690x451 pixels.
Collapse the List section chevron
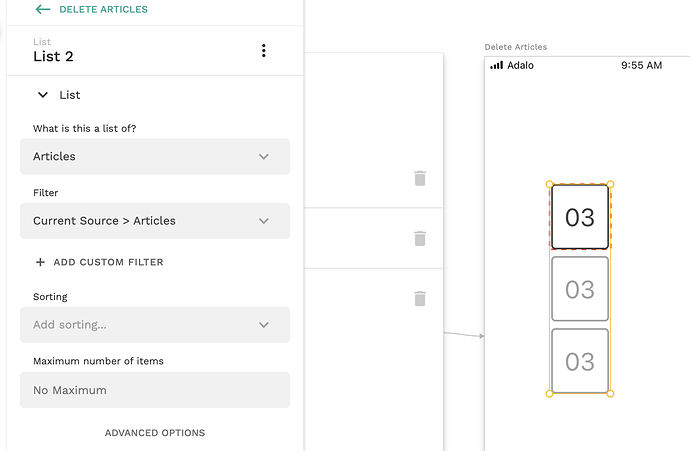point(42,95)
